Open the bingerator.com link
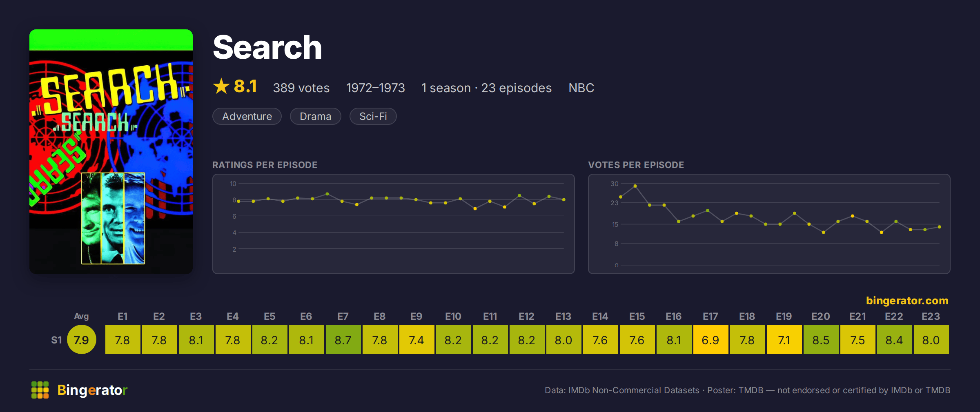The height and width of the screenshot is (412, 980). pos(907,301)
